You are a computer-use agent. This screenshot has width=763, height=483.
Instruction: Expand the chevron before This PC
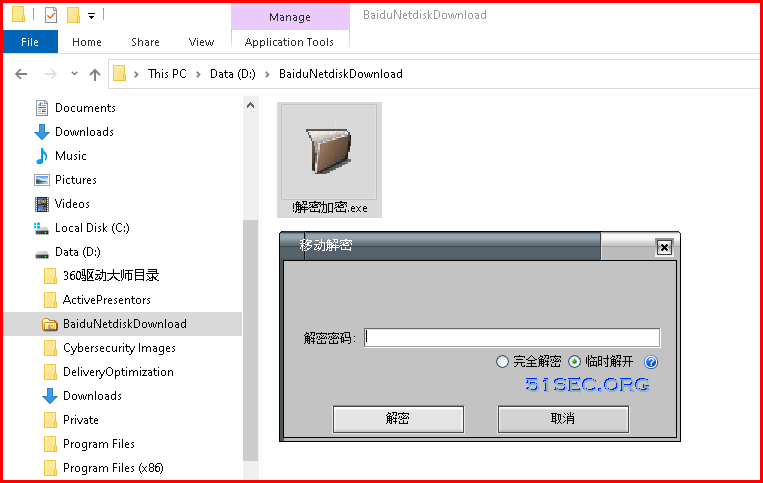coord(136,74)
